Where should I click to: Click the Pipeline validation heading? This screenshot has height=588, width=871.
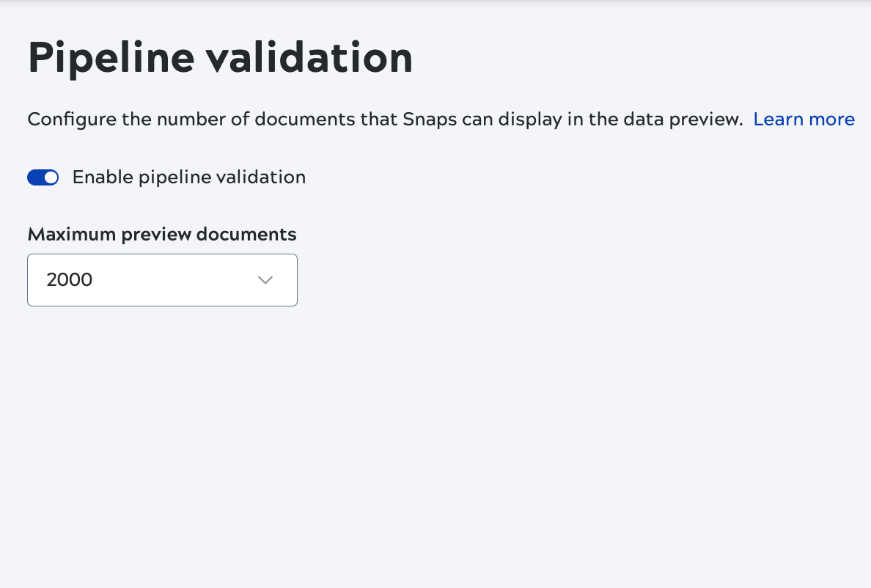(x=219, y=57)
